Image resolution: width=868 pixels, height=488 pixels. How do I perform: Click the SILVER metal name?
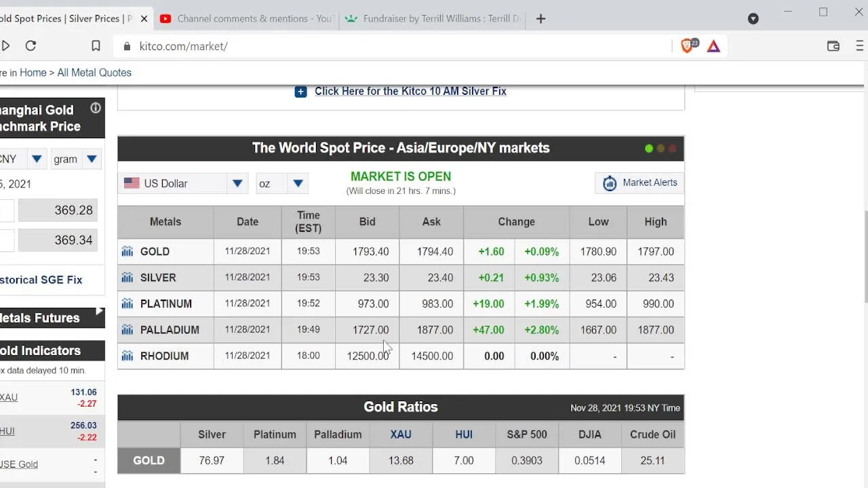point(158,277)
